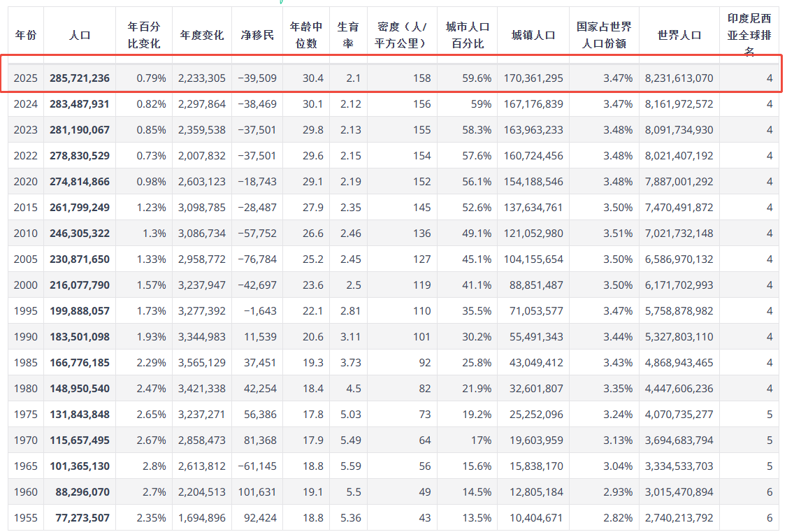Click the 印度尼西亚全球排名 column header
Image resolution: width=794 pixels, height=532 pixels.
(x=749, y=34)
